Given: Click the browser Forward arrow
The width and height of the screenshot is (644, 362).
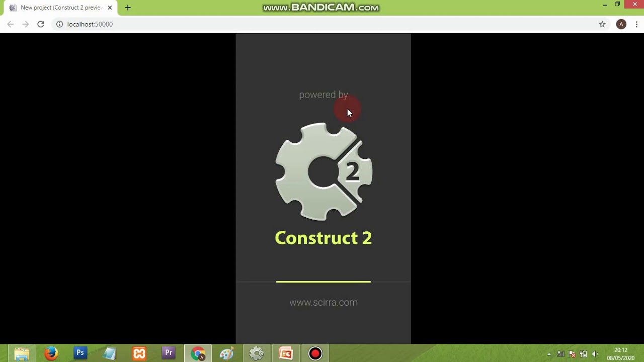Looking at the screenshot, I should point(26,24).
